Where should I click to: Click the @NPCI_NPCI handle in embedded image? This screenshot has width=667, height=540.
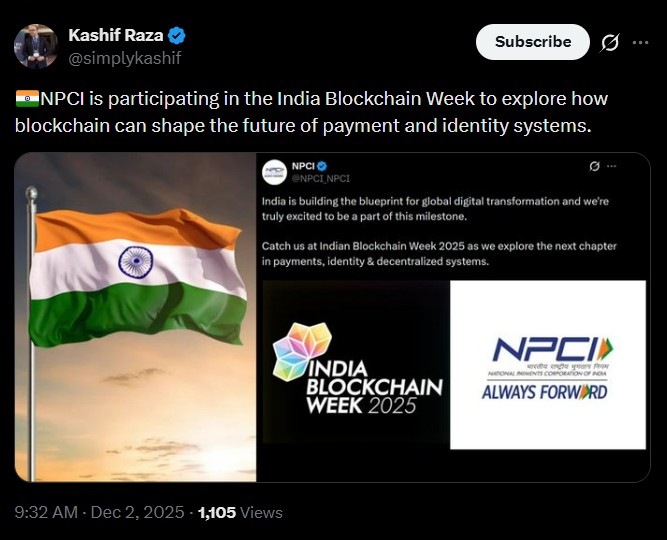[320, 178]
